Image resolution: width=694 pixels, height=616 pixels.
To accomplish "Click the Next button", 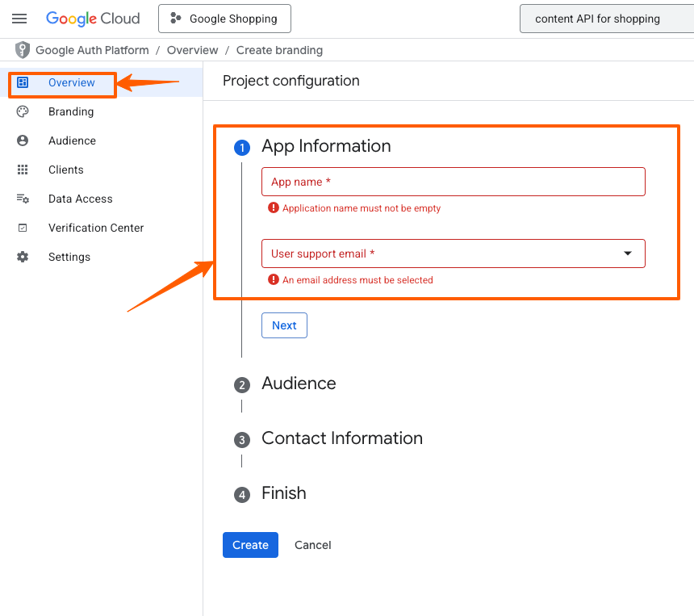I will (284, 325).
